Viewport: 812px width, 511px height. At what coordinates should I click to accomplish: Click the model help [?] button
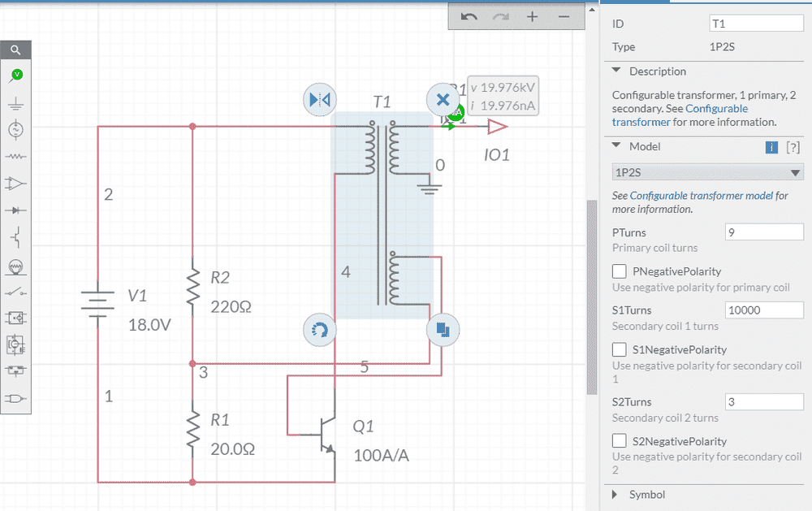pos(793,147)
